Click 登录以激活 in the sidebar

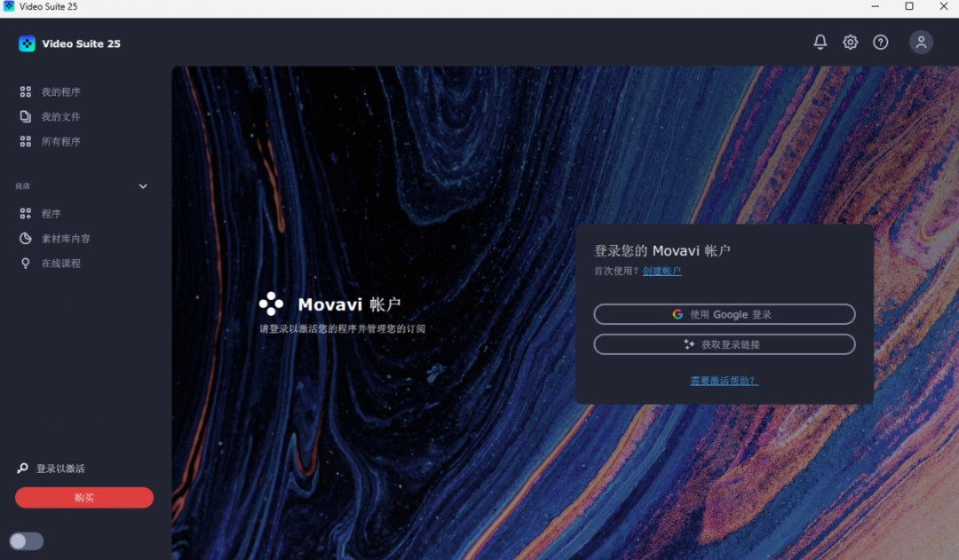coord(60,469)
